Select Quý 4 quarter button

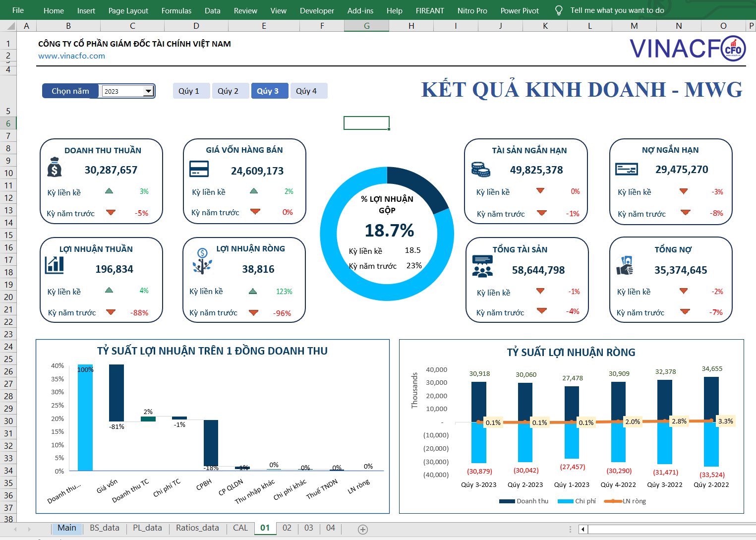click(309, 91)
